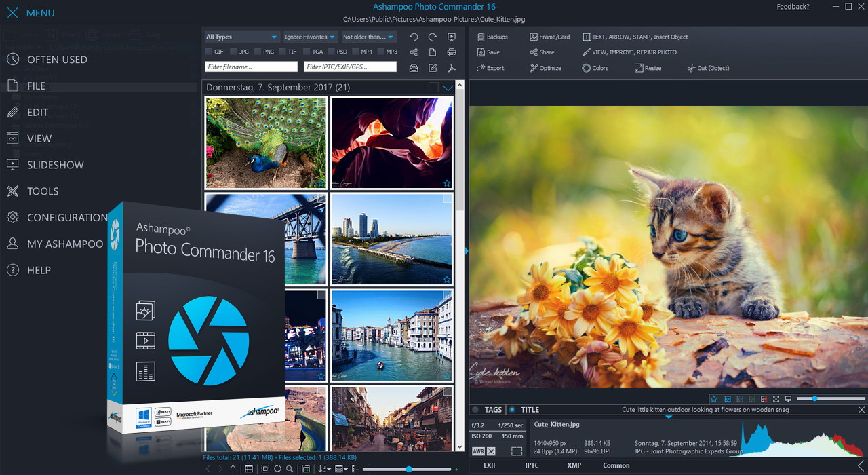The width and height of the screenshot is (868, 475).
Task: Start slideshow with the play screen icon
Action: pos(452,37)
